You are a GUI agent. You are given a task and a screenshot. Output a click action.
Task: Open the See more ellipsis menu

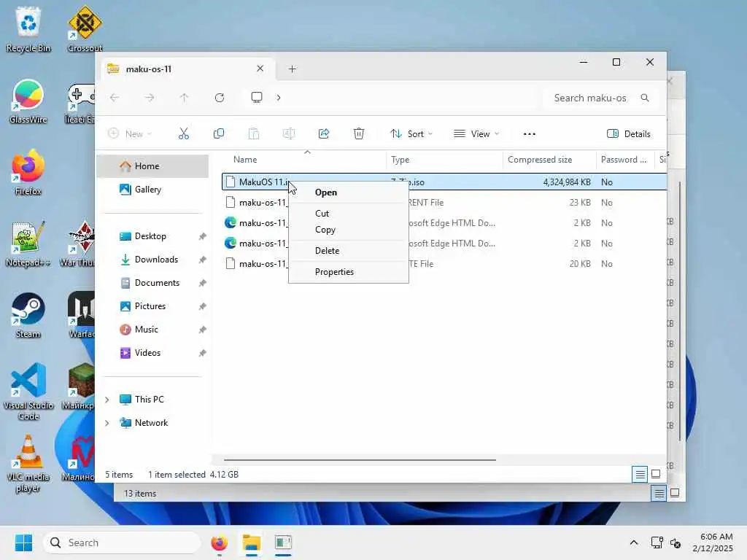click(530, 134)
